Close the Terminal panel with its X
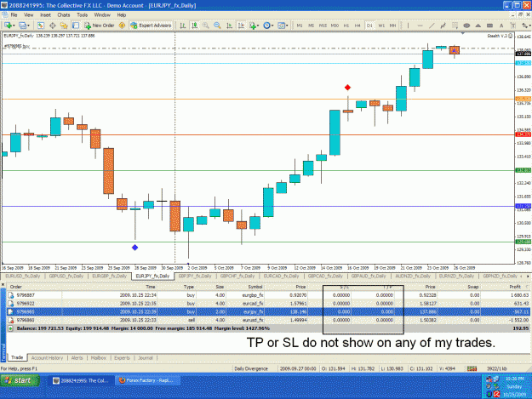532x399 pixels. (x=3, y=286)
